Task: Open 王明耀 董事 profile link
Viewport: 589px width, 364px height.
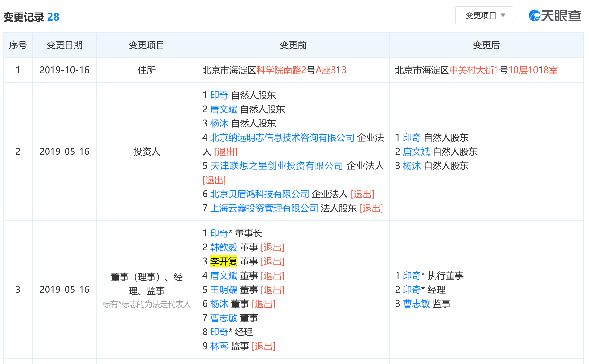Action: (224, 290)
